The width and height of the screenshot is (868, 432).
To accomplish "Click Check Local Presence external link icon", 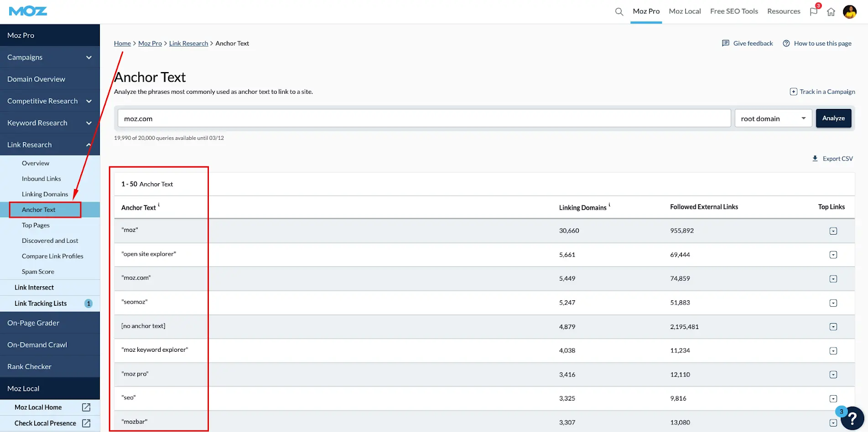I will click(x=86, y=423).
